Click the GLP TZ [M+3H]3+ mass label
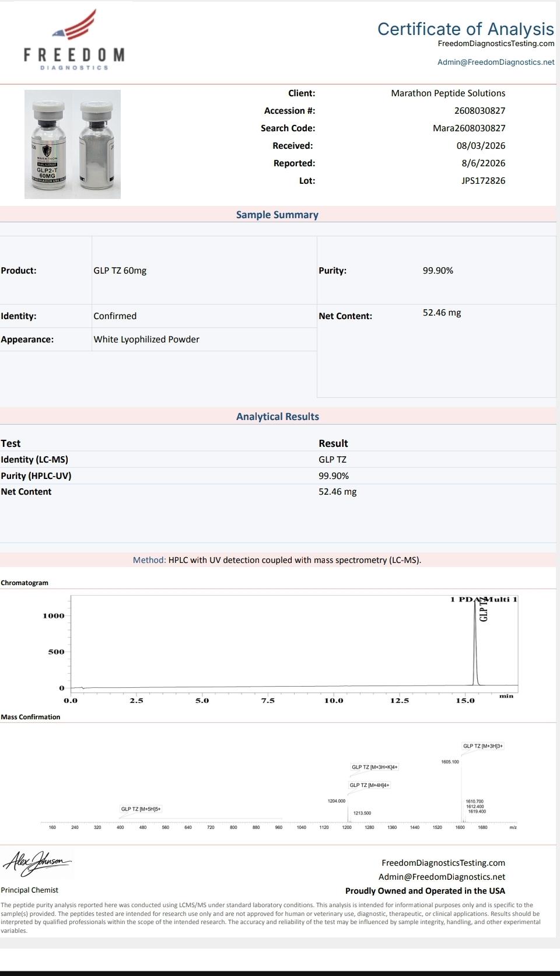 (x=483, y=746)
